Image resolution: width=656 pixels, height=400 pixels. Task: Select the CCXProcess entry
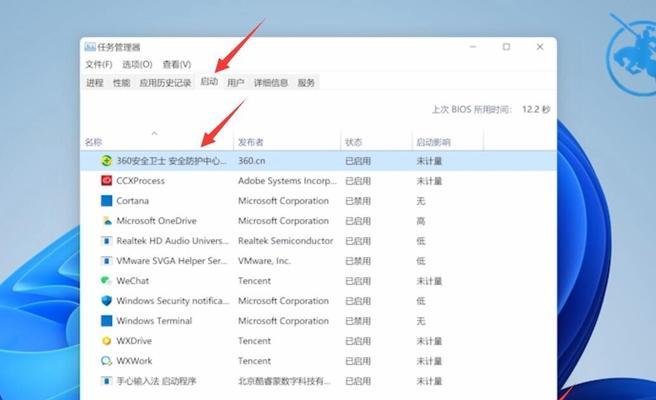coord(141,181)
